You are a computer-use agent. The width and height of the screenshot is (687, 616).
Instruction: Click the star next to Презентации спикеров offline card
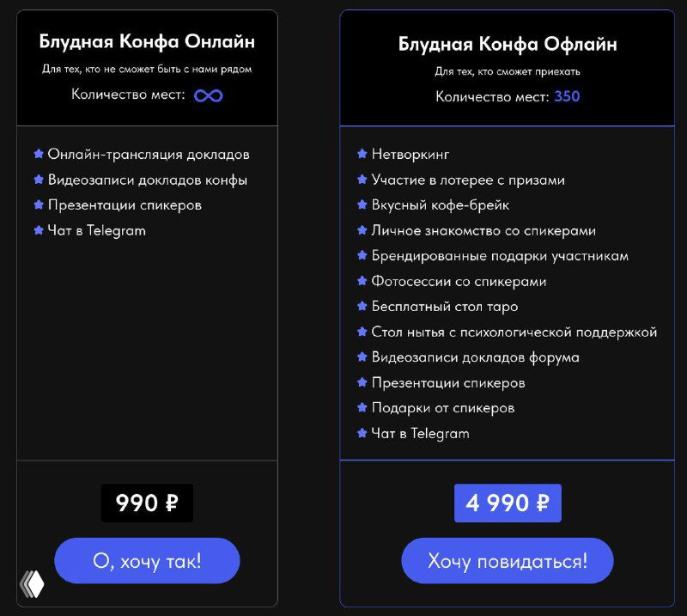click(361, 382)
